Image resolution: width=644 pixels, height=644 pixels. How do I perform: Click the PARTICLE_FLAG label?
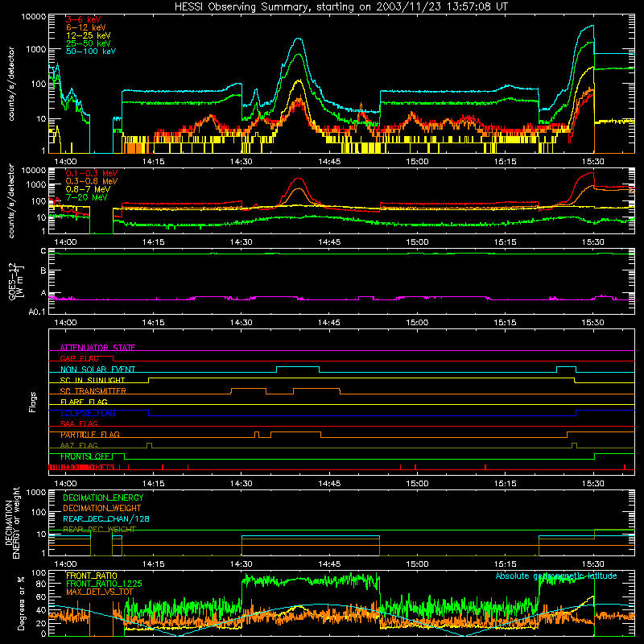point(90,435)
